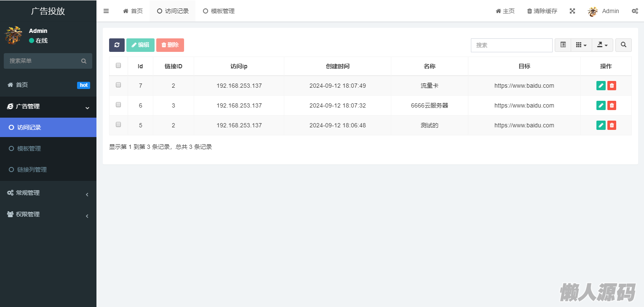The height and width of the screenshot is (307, 644).
Task: Edit the record named 测试的
Action: [601, 125]
